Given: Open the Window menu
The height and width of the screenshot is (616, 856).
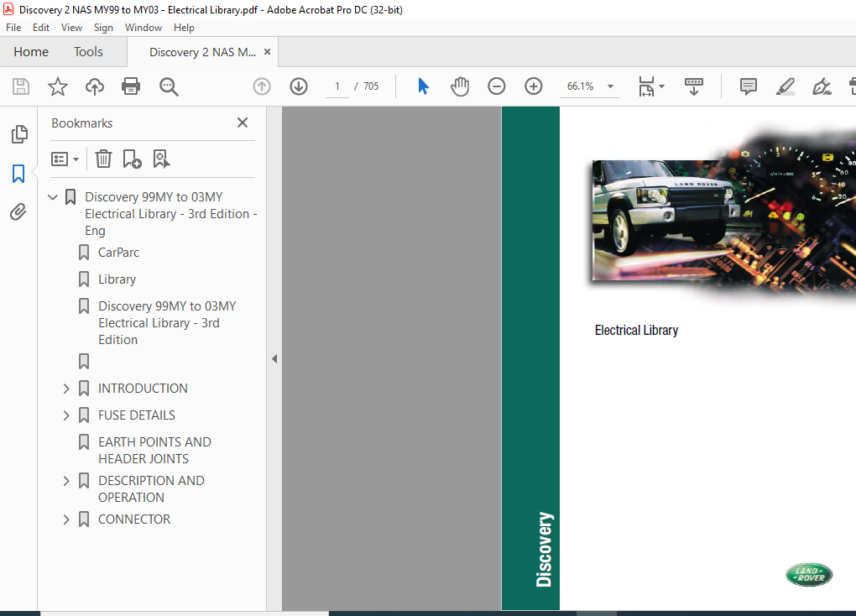Looking at the screenshot, I should tap(143, 28).
